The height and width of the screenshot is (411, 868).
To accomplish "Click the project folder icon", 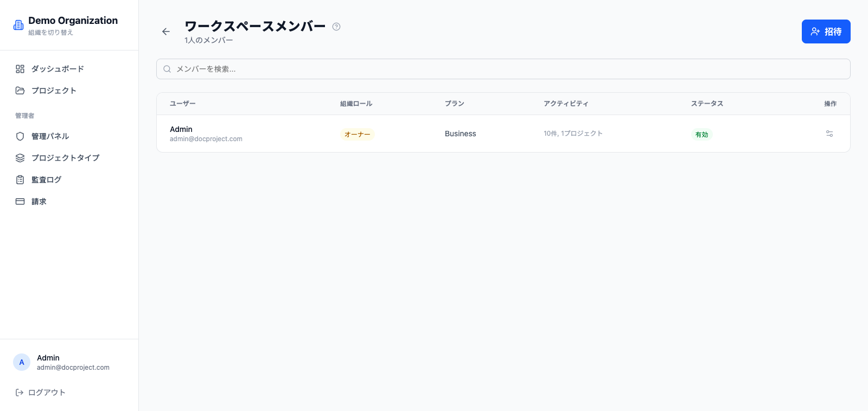I will coord(20,91).
